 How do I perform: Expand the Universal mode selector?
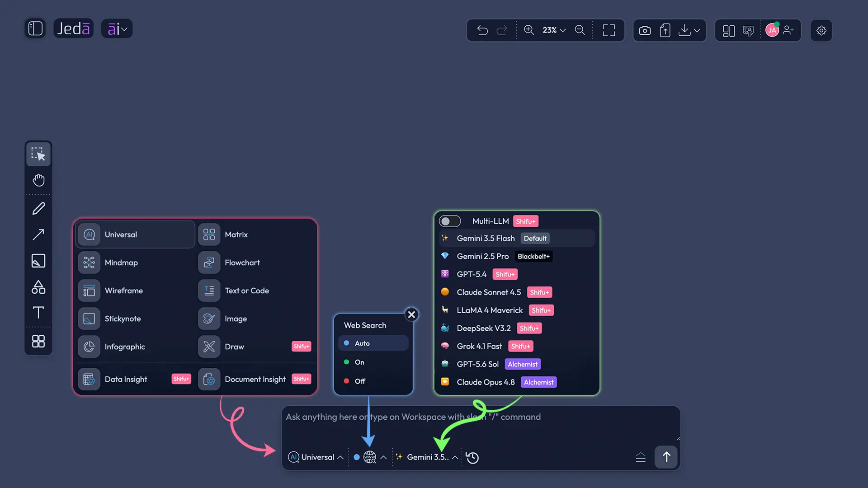pyautogui.click(x=316, y=457)
